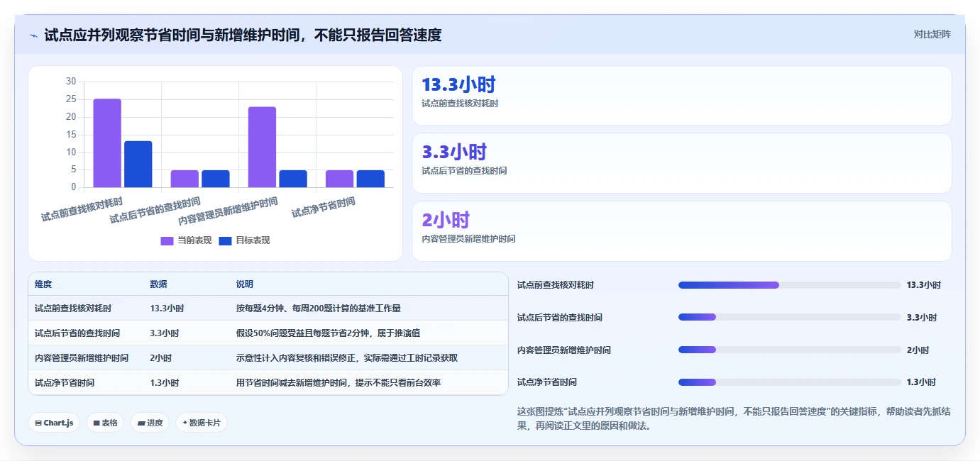Click the chart axis label 试点净节省时间
This screenshot has height=461, width=980.
pyautogui.click(x=324, y=208)
